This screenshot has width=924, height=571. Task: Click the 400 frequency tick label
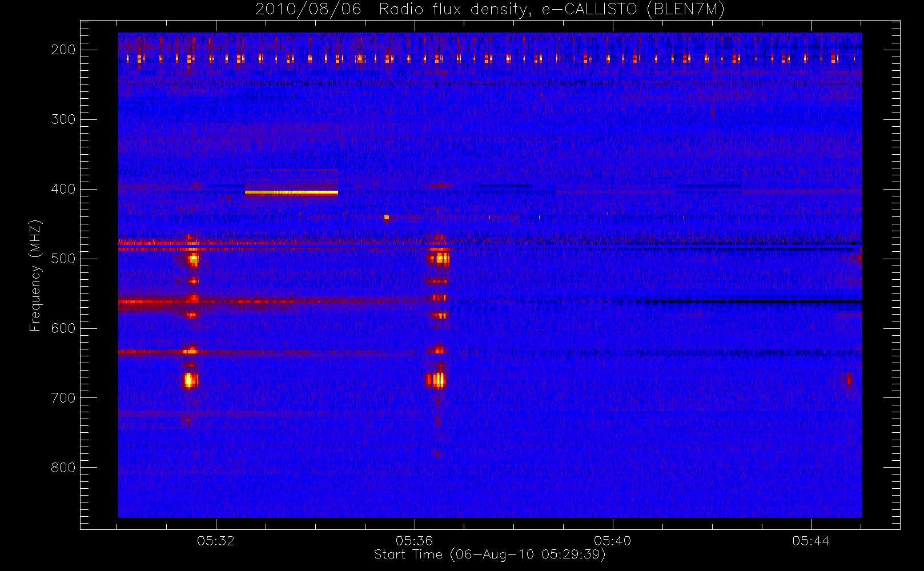pyautogui.click(x=63, y=189)
